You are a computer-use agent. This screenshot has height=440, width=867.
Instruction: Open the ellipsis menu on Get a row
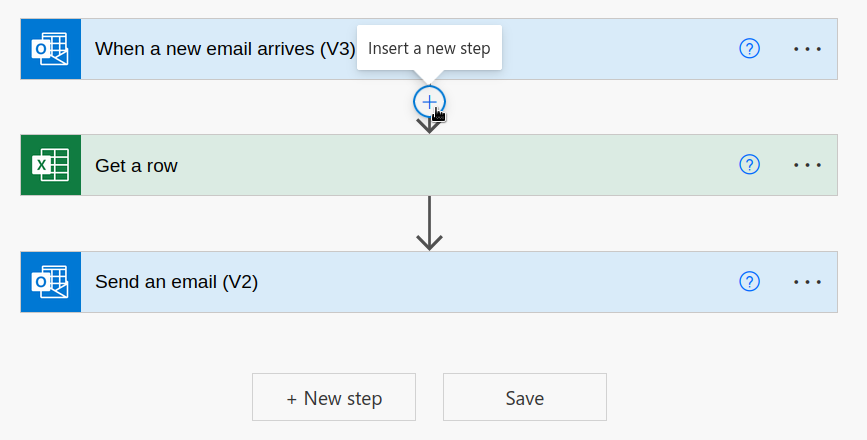point(807,165)
